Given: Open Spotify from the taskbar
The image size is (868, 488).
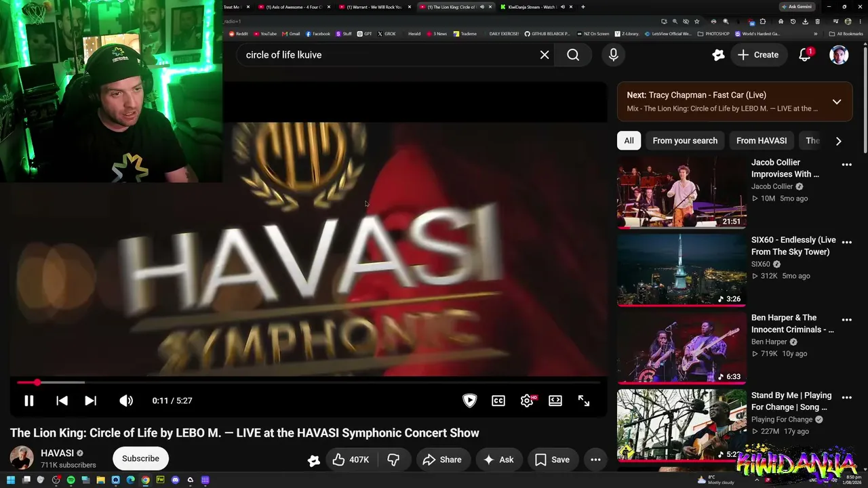Looking at the screenshot, I should [x=71, y=481].
